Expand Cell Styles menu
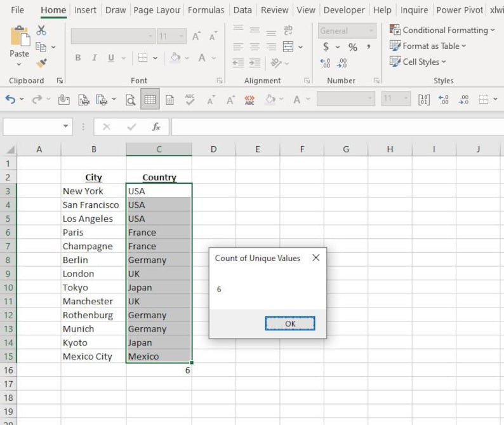 click(418, 62)
